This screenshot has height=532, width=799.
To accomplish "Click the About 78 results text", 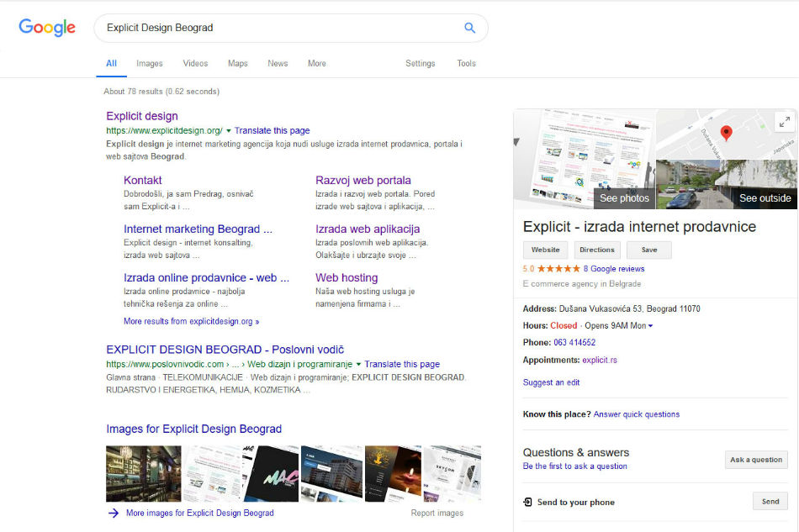I will coord(161,92).
